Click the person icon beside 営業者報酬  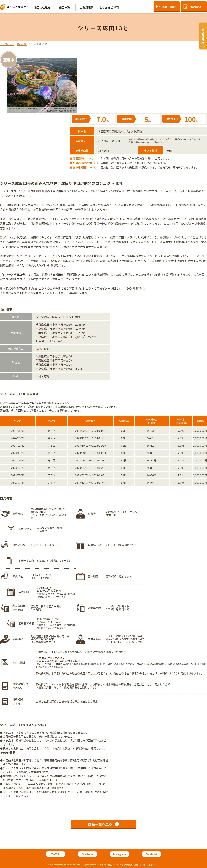80,639
